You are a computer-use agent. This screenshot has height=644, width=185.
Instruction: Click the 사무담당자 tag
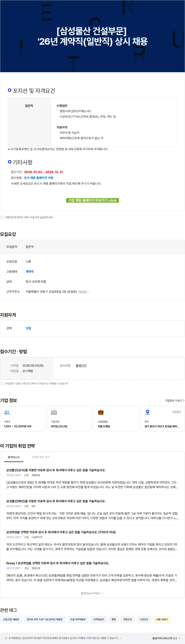[98, 619]
